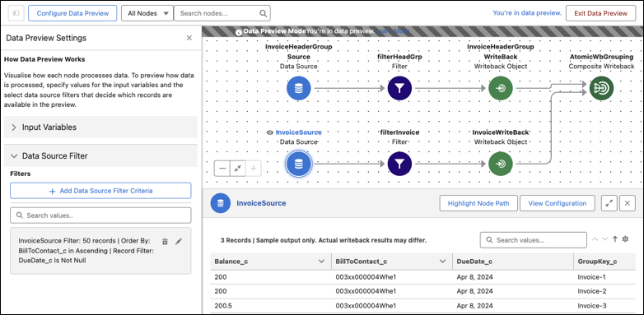Select the filterInvoice filter node
Screen dimensions: 644x315
[399, 164]
